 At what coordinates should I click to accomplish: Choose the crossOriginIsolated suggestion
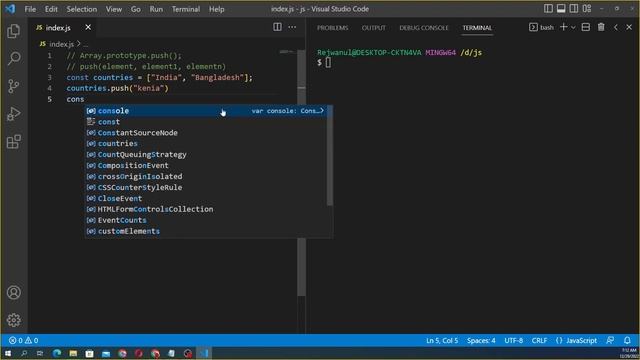(x=206, y=176)
